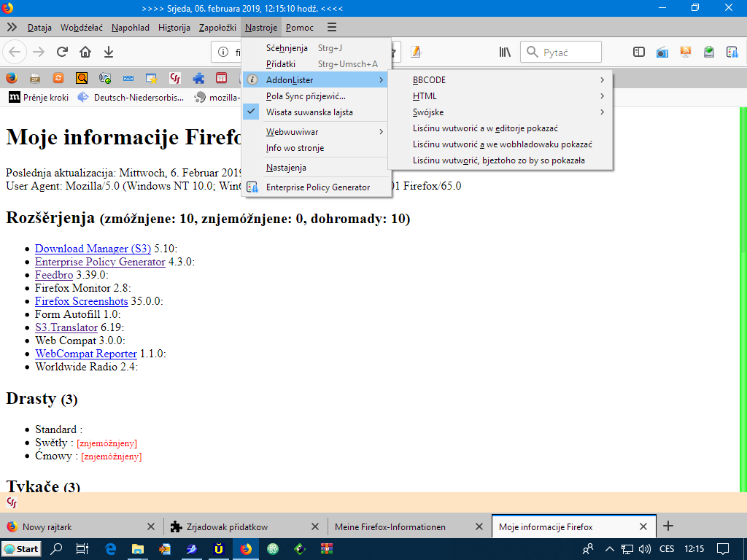Open the Napohlad menu

tap(131, 28)
